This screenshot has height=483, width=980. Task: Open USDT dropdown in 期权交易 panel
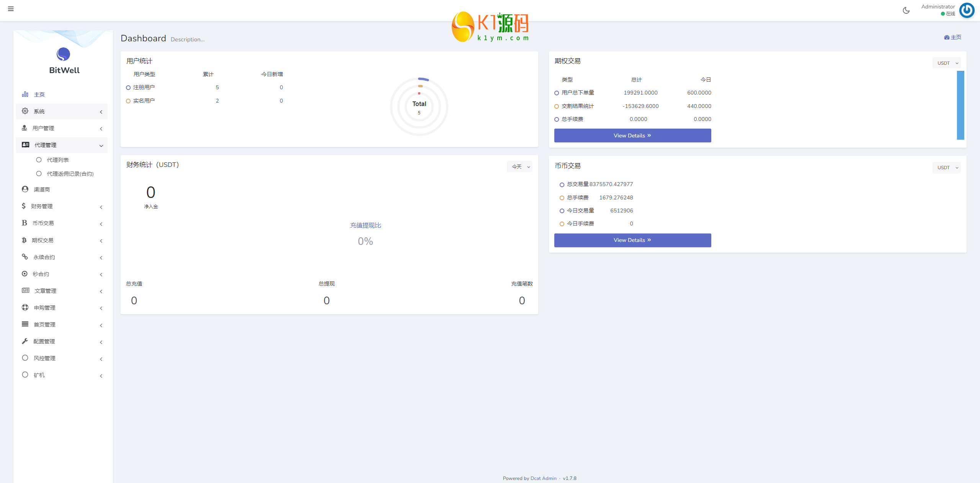point(947,63)
